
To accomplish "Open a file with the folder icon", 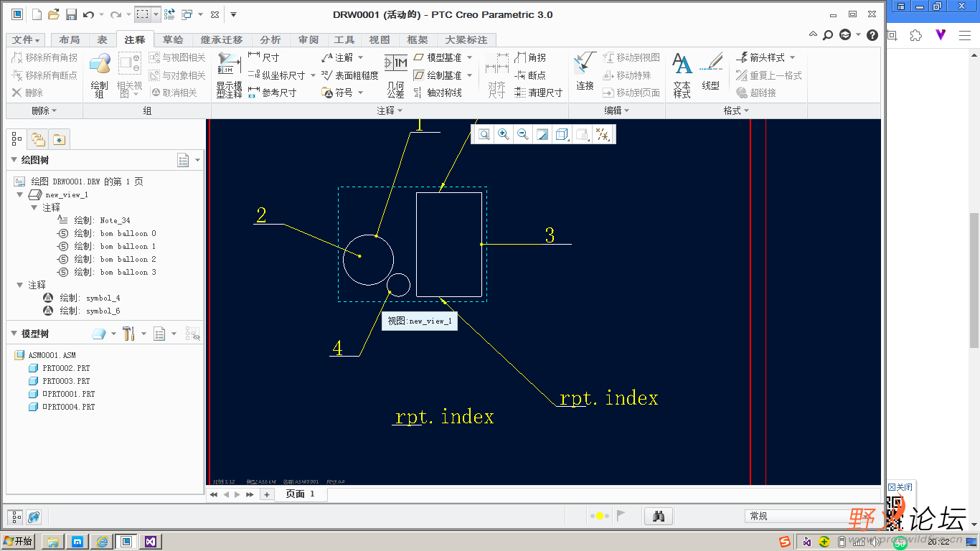I will coord(54,14).
